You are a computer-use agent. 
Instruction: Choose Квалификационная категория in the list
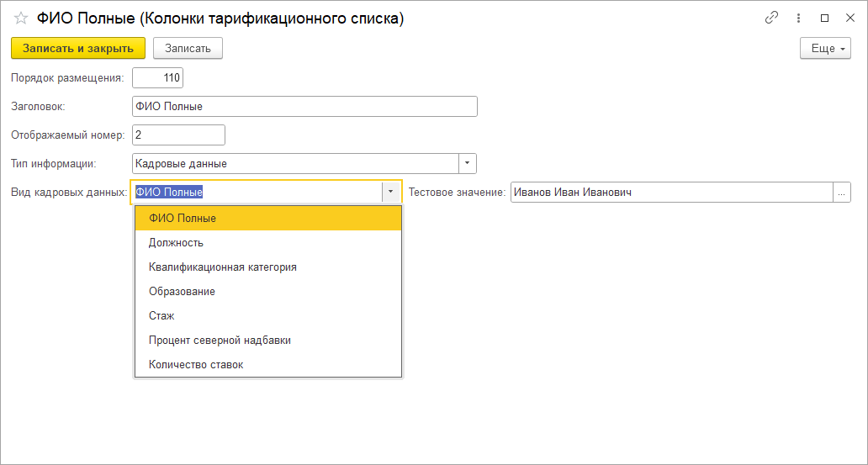tap(222, 267)
